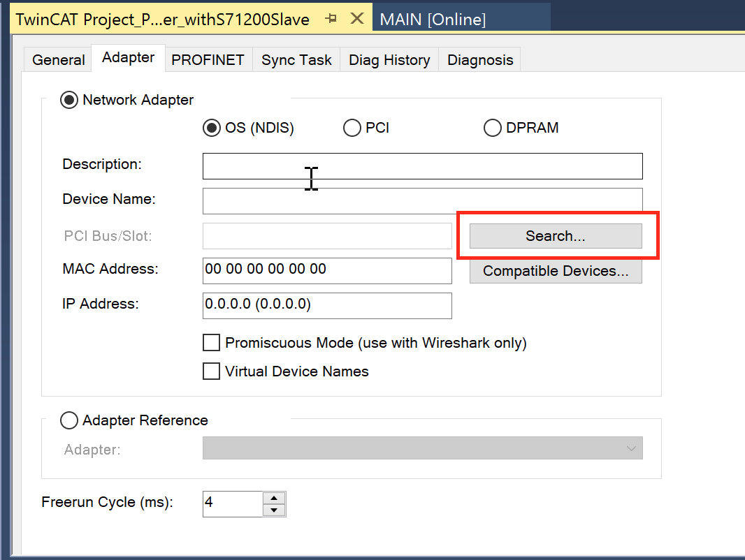Open the General tab
The width and height of the screenshot is (745, 560).
(x=58, y=60)
